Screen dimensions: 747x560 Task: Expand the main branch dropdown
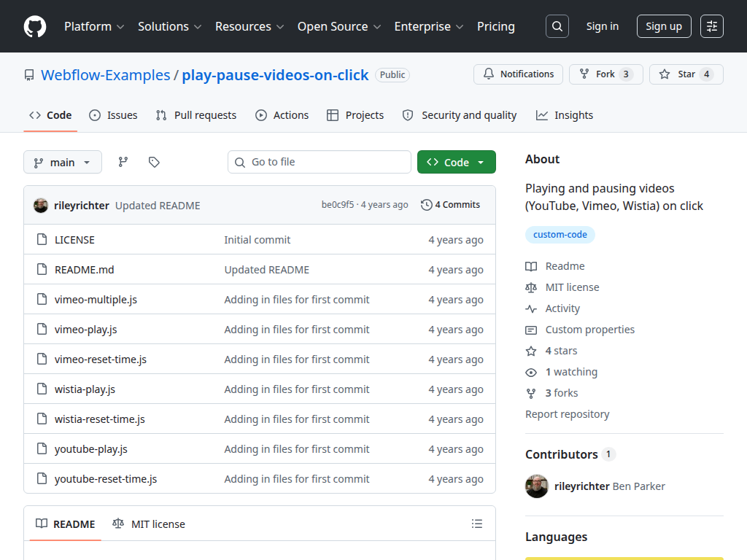tap(63, 163)
